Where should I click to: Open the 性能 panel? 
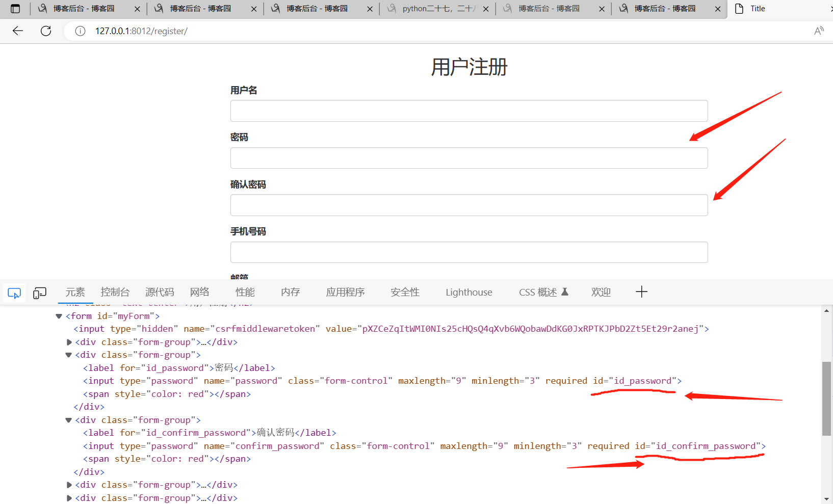pos(245,292)
